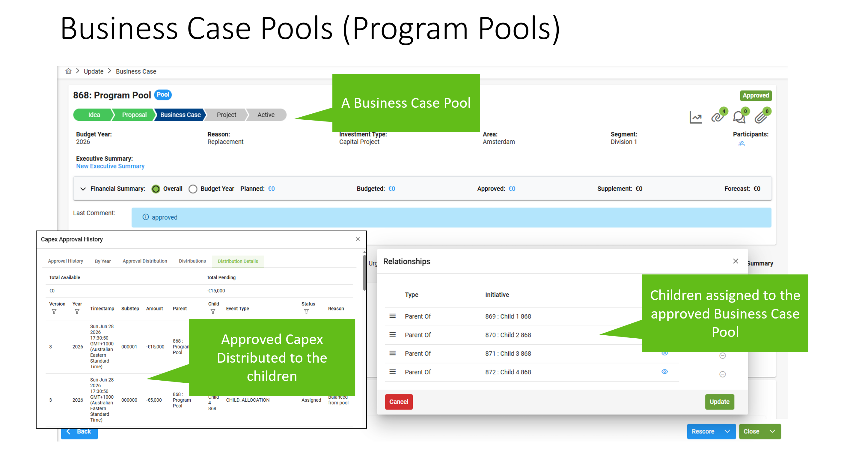Remove the 872 : Child 4 868 relationship

click(x=722, y=374)
